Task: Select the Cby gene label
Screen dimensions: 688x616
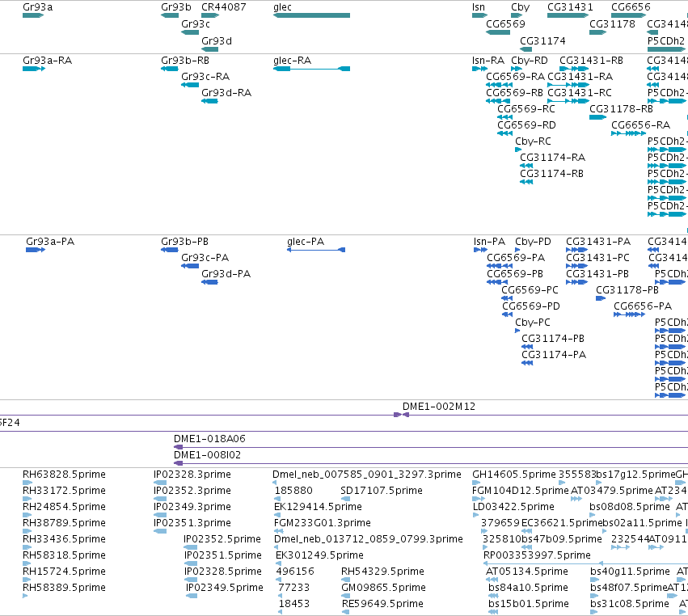Action: [x=520, y=7]
